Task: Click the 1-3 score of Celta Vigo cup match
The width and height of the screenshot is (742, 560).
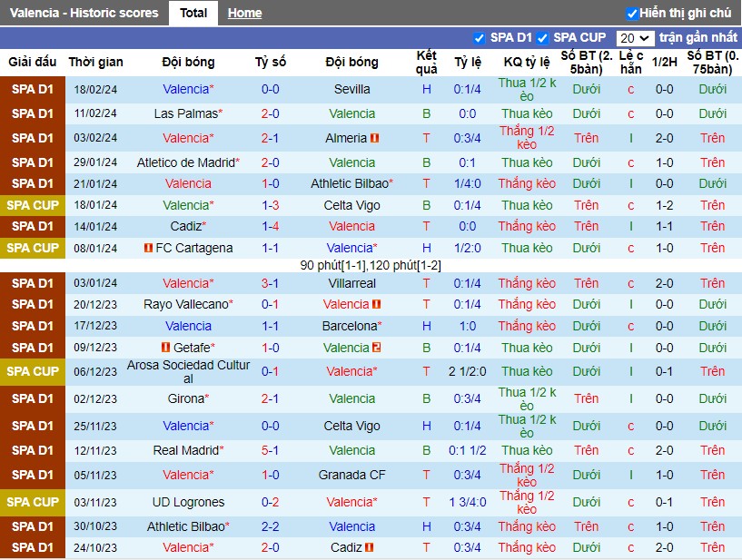Action: [271, 205]
